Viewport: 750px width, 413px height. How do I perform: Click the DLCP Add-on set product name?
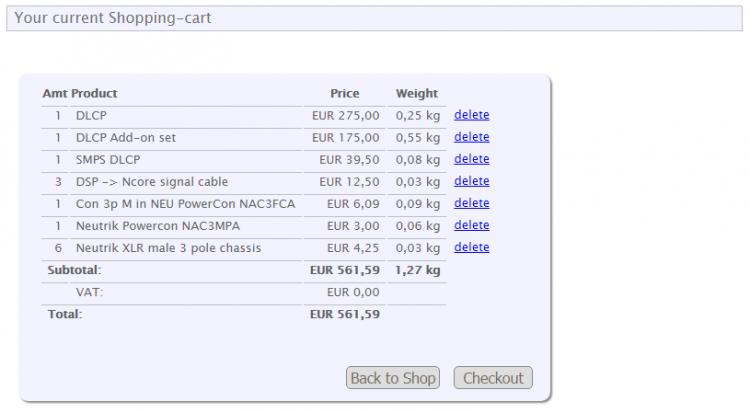126,138
